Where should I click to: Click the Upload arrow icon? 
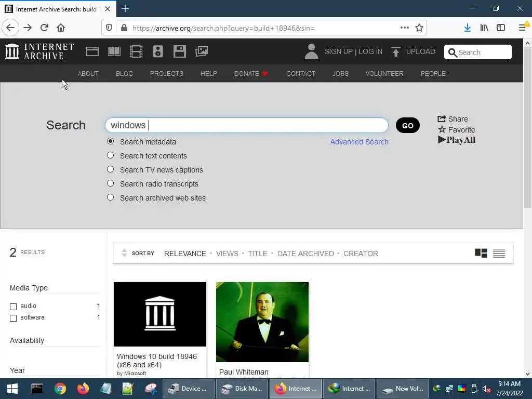pos(395,51)
